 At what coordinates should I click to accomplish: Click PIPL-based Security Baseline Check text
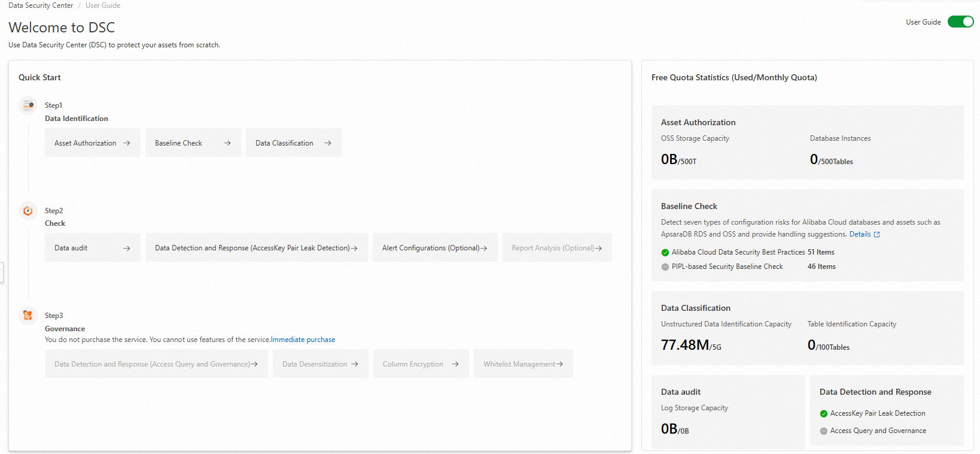(x=728, y=267)
